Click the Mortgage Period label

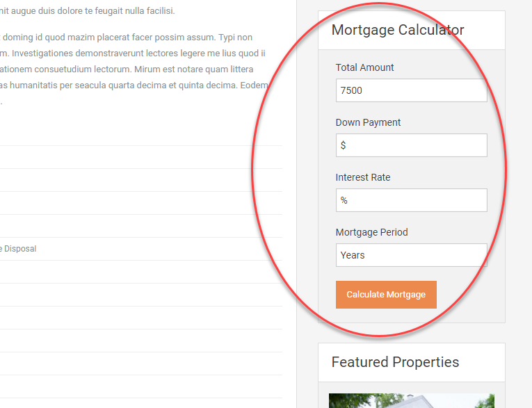[x=371, y=232]
